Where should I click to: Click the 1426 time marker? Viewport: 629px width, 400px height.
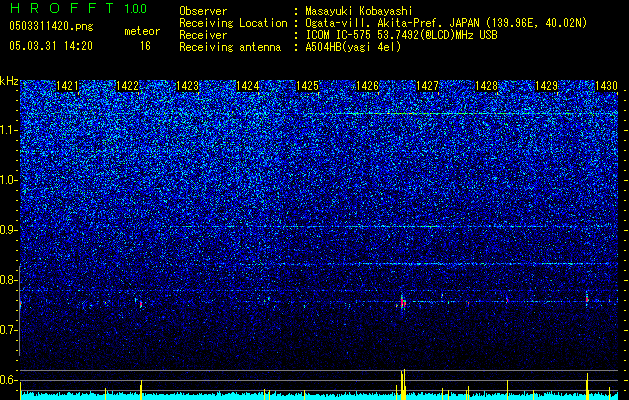367,85
